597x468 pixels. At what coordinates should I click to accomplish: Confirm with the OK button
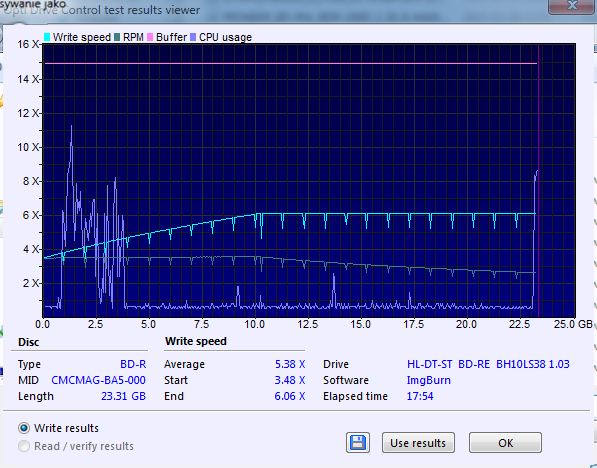pyautogui.click(x=505, y=442)
